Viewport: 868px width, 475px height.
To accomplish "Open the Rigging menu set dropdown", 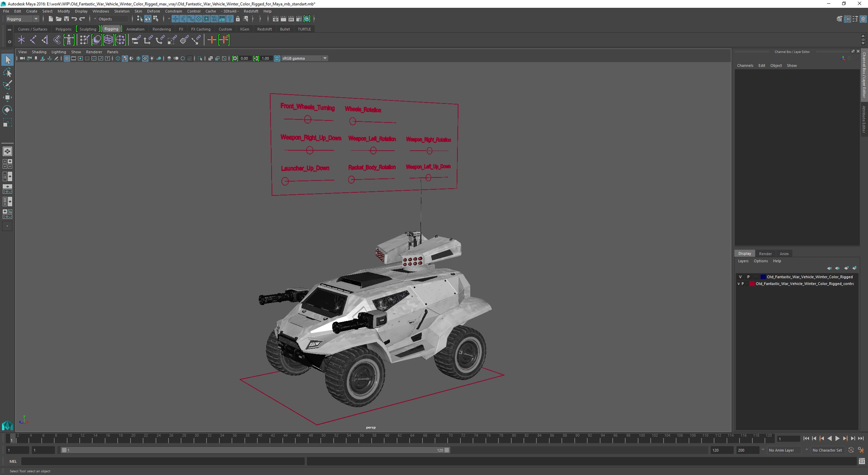I will [x=22, y=19].
